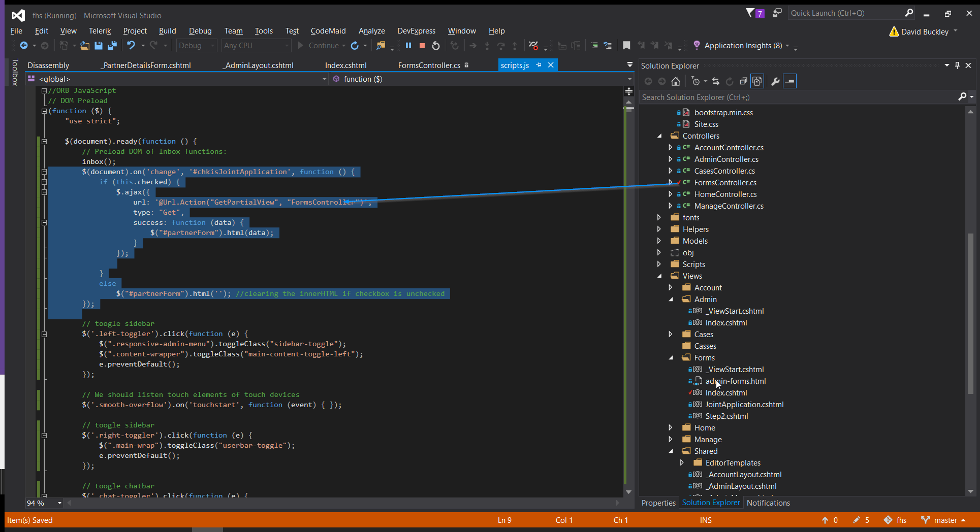Switch to the FormsController.cs tab
This screenshot has width=980, height=532.
pos(429,65)
